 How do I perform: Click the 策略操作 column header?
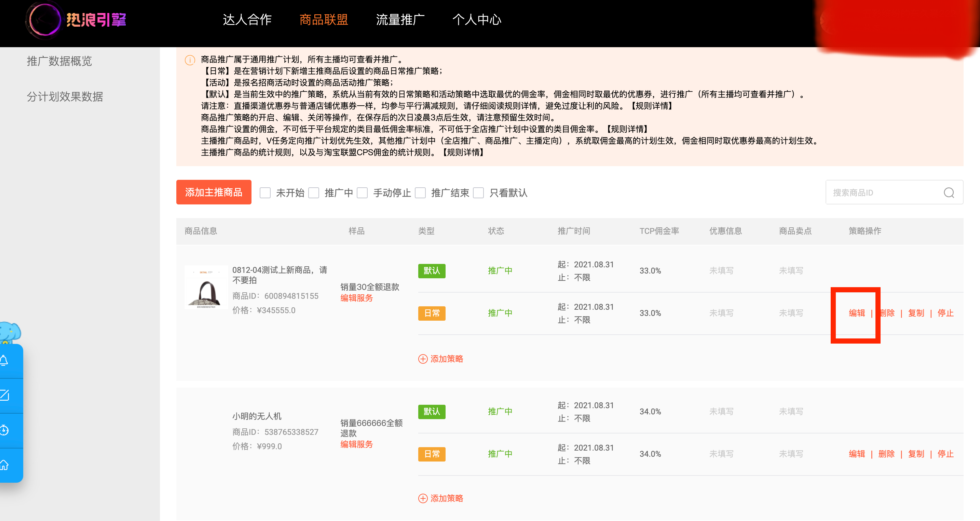tap(865, 231)
